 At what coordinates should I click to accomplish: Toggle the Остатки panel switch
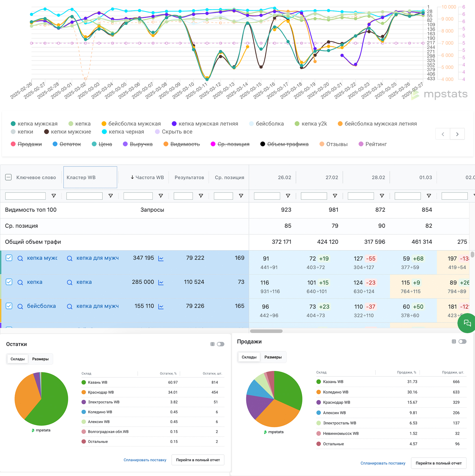tap(221, 344)
